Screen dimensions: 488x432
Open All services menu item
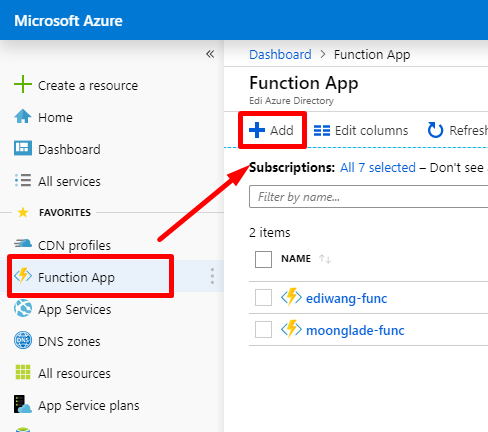pyautogui.click(x=69, y=182)
